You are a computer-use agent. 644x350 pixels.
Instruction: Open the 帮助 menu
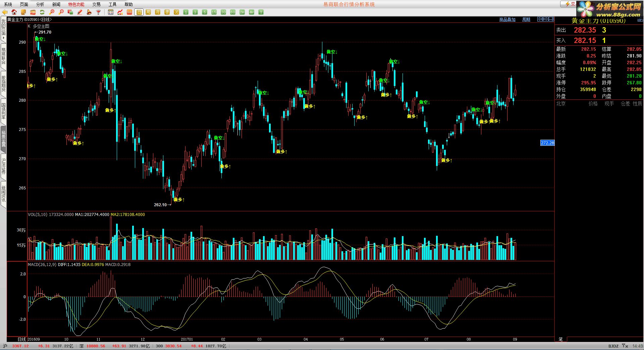[x=128, y=4]
